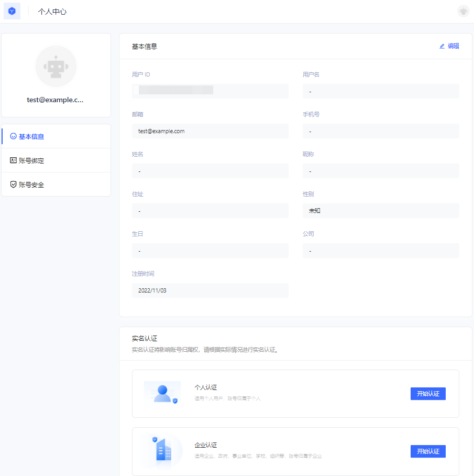Click the 企业认证 building illustration icon
The image size is (474, 476).
[x=162, y=451]
